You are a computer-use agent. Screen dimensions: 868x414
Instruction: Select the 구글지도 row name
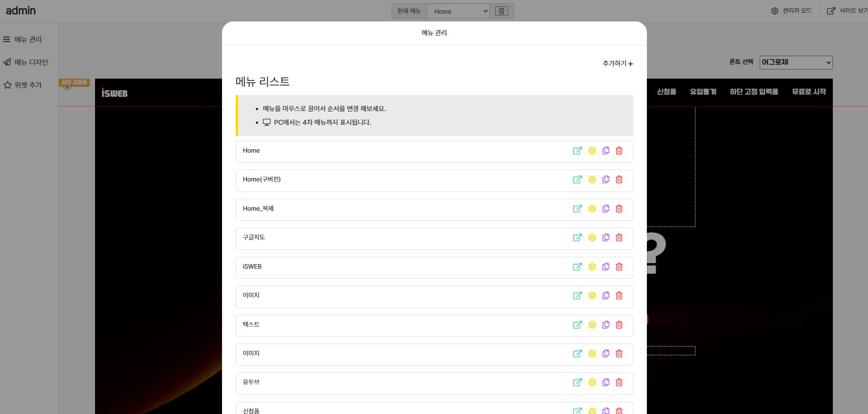click(254, 238)
